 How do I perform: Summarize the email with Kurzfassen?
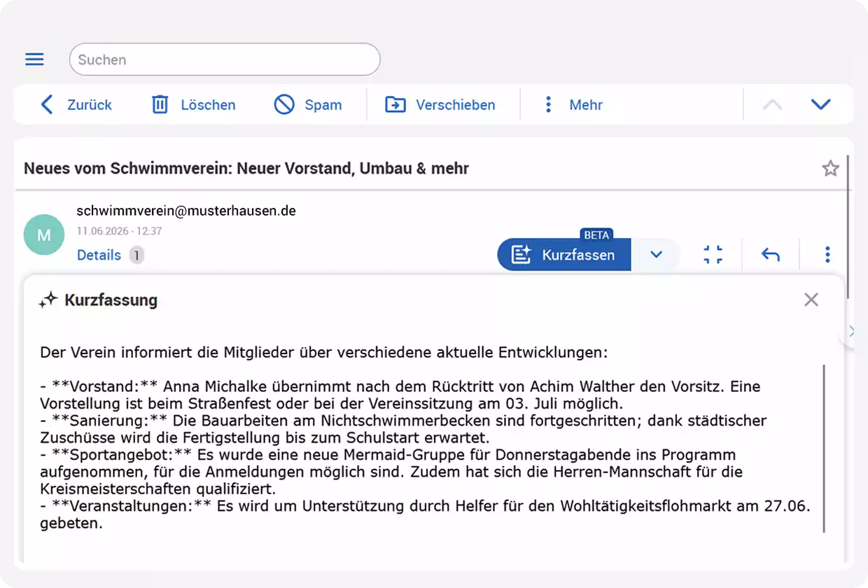(x=564, y=255)
